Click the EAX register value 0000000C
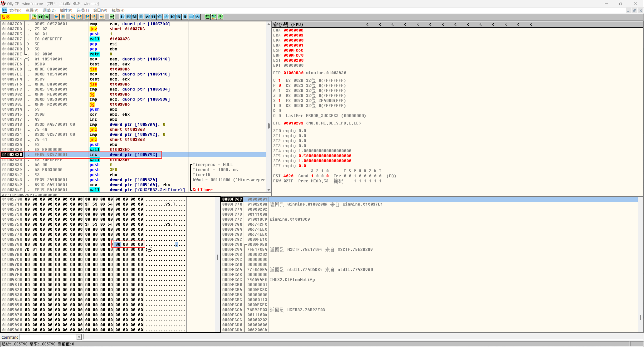The image size is (644, 347). (293, 30)
